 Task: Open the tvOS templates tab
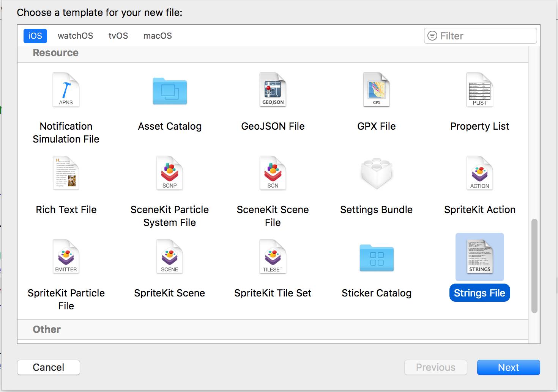pos(118,36)
